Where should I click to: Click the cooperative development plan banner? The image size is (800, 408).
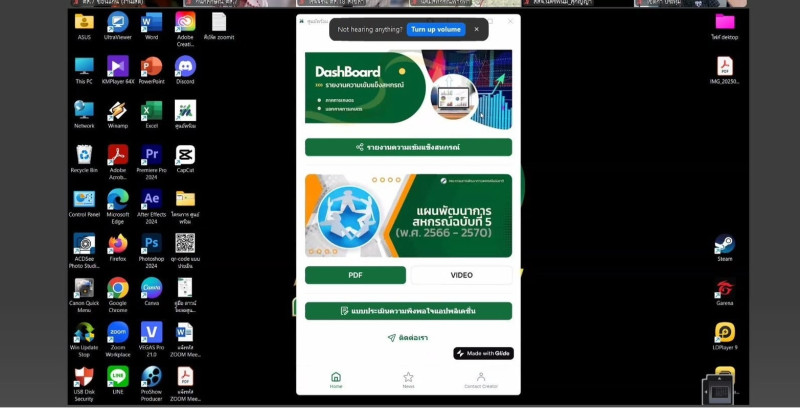(x=408, y=215)
